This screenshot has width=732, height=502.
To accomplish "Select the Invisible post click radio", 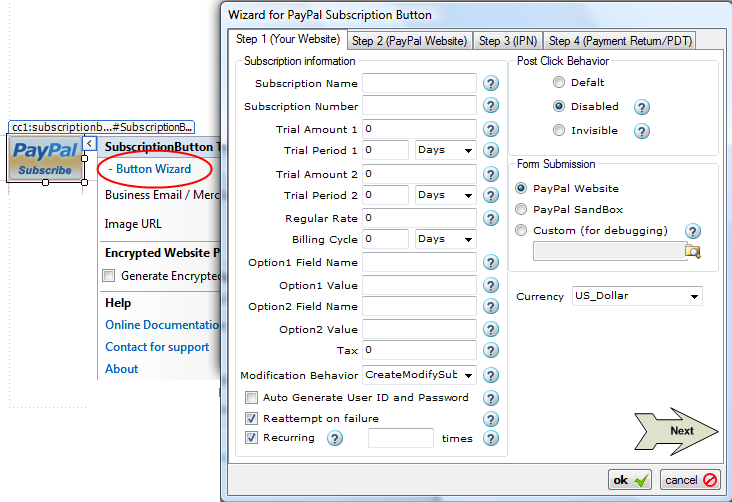I will pos(559,130).
